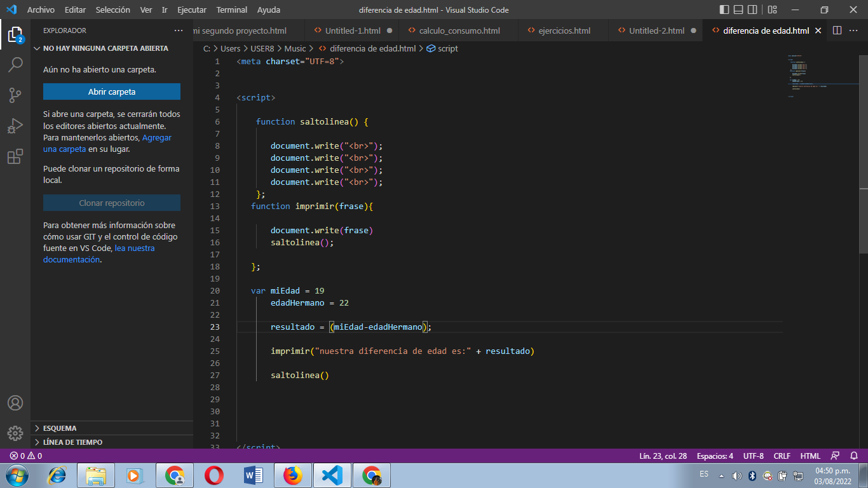
Task: Open Internet Explorer from the taskbar
Action: [x=57, y=475]
